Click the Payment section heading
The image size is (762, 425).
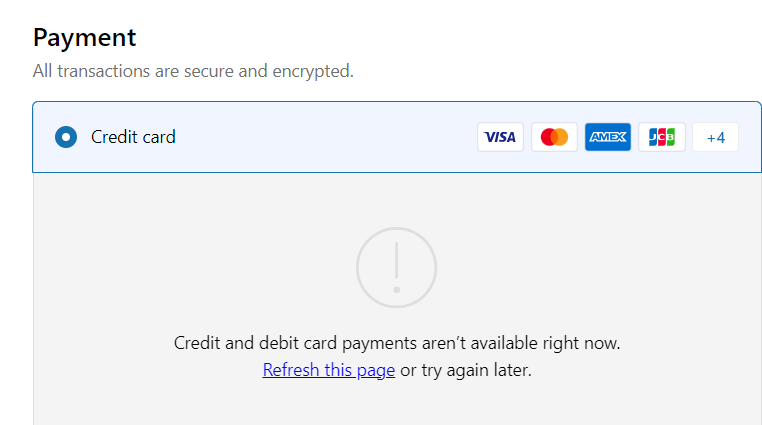pos(84,38)
